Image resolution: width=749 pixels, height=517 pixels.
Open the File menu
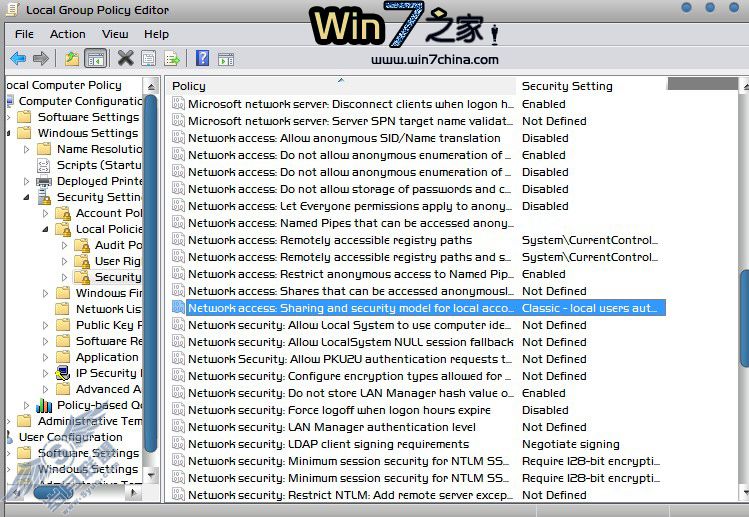pos(24,34)
